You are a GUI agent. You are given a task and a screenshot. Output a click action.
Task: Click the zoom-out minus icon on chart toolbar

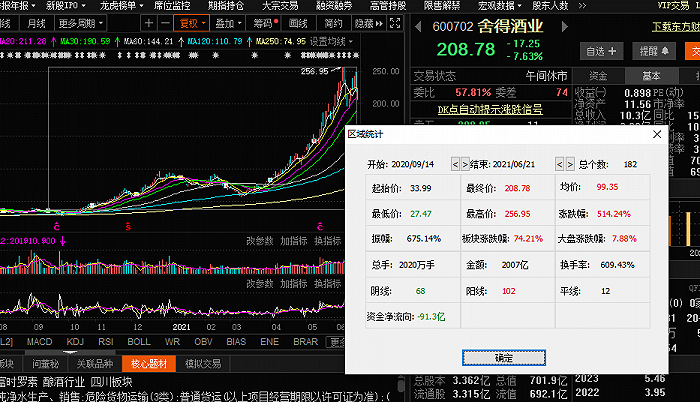pyautogui.click(x=165, y=23)
